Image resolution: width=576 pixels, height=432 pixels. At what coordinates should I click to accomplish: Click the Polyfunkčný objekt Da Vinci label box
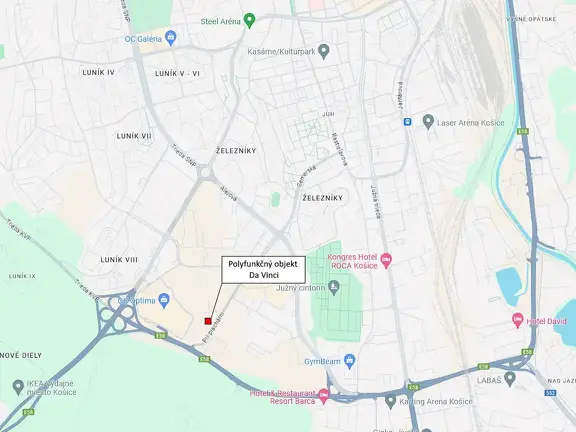263,270
